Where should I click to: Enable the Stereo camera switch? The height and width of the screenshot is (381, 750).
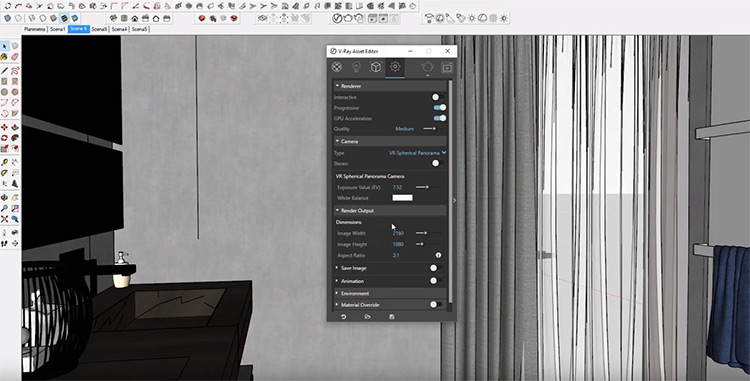pyautogui.click(x=438, y=163)
